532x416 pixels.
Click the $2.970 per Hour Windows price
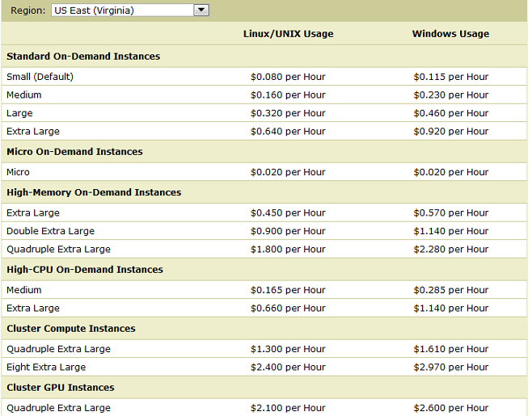450,367
